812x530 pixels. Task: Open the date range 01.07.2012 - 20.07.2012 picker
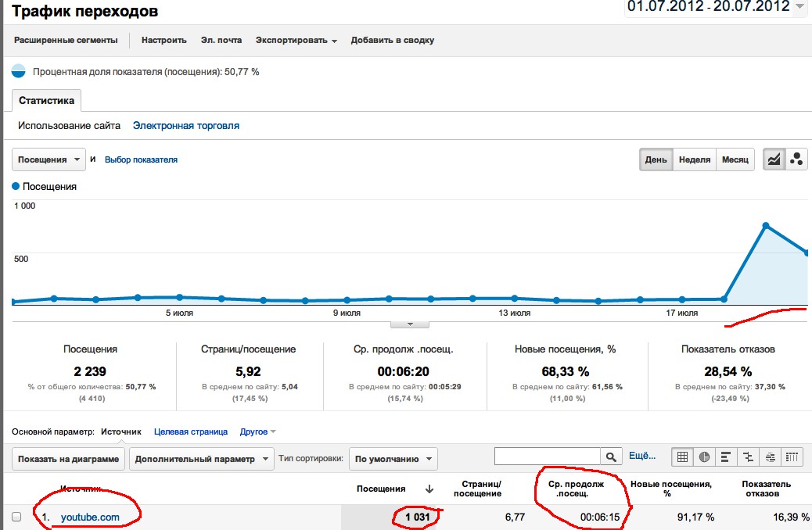point(716,7)
